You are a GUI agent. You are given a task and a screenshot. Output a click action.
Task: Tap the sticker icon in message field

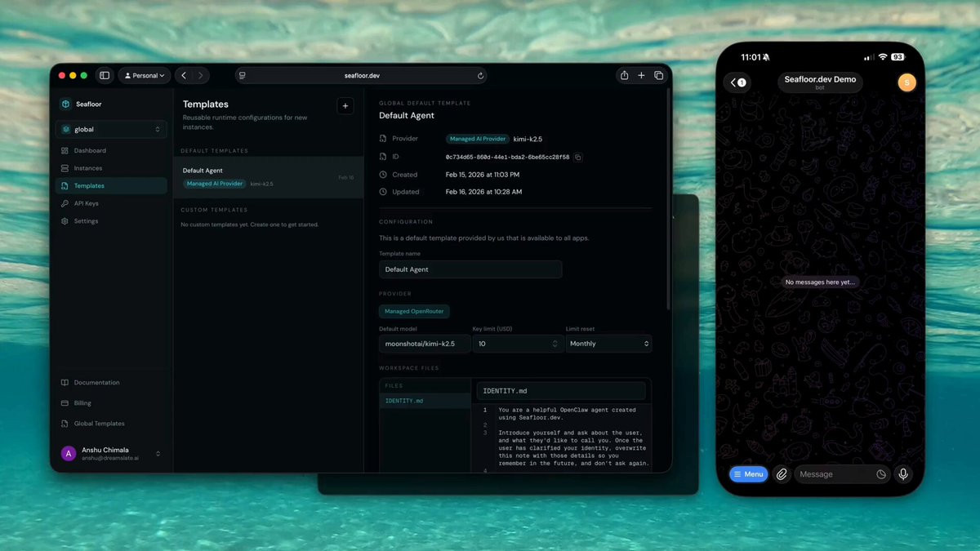pos(881,474)
